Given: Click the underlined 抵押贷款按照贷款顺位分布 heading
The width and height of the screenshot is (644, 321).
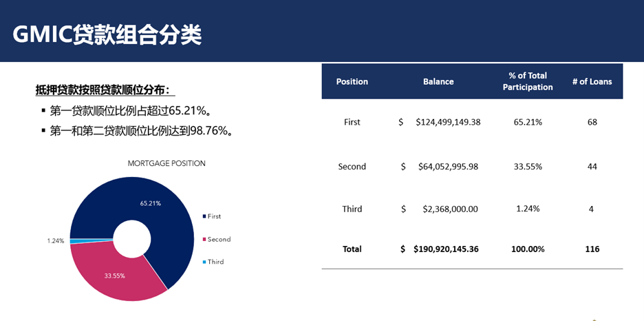Looking at the screenshot, I should pyautogui.click(x=105, y=90).
